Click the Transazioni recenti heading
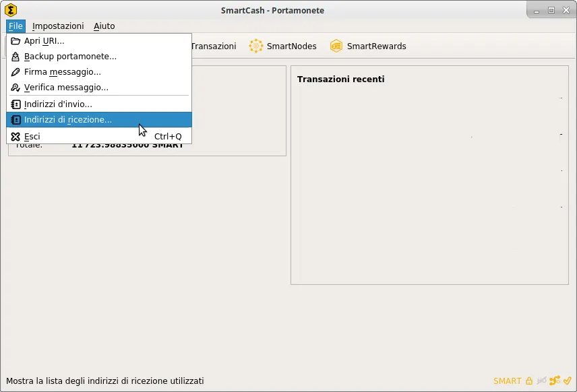 click(341, 79)
